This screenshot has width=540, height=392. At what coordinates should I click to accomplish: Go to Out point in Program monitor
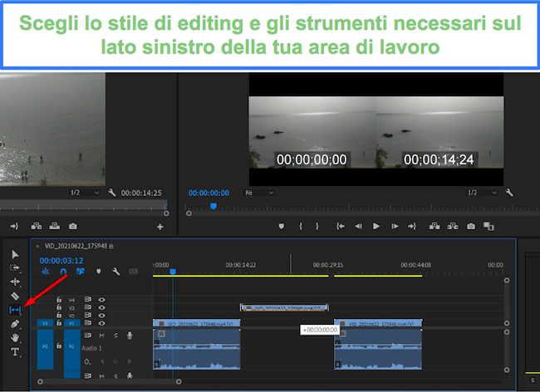412,226
